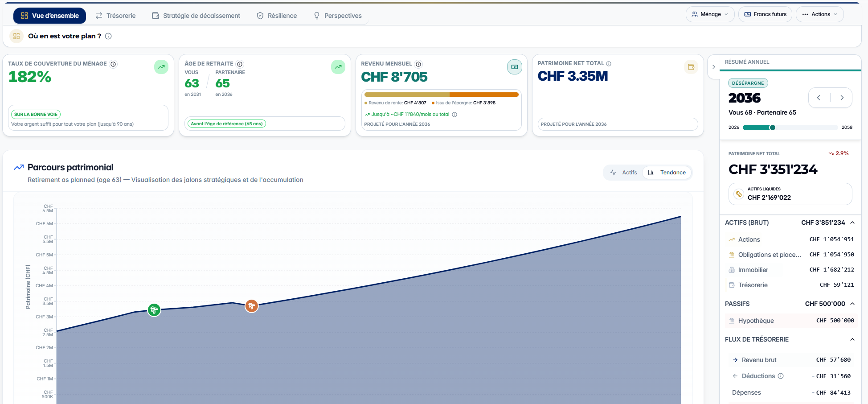Click the 'Avant l'âge de référence (65 ans)' badge

[227, 124]
